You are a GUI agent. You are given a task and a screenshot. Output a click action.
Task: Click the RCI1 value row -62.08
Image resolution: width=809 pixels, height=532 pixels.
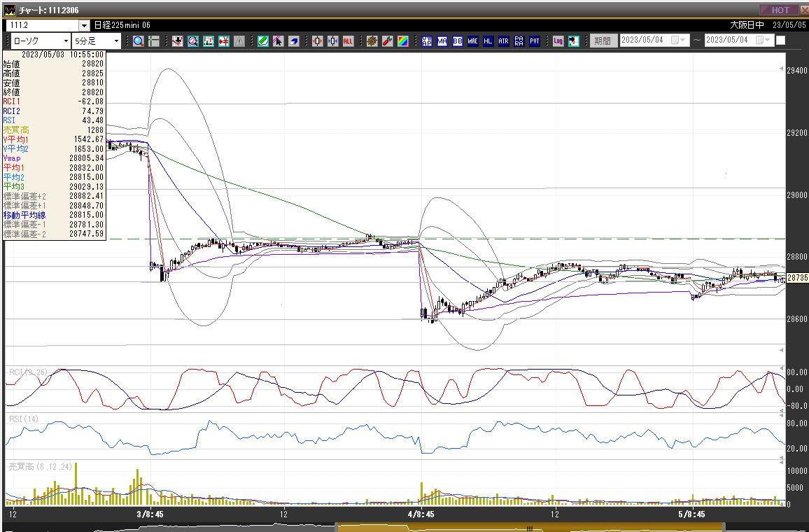point(54,101)
